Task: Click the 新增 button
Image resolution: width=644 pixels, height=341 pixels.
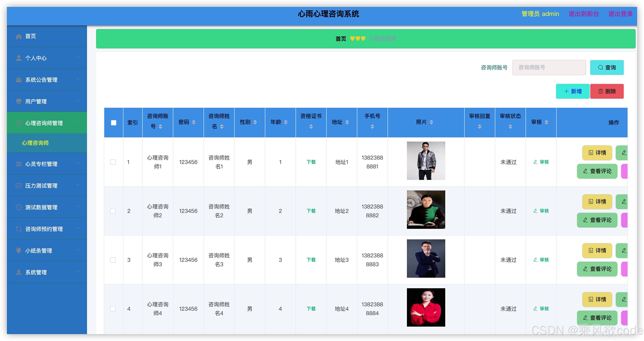Action: click(573, 91)
